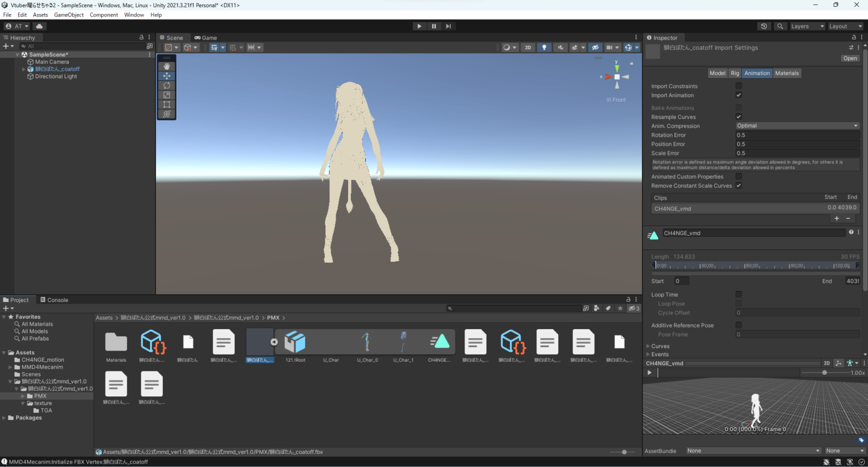Toggle scene lighting with the light bulb icon

(543, 47)
